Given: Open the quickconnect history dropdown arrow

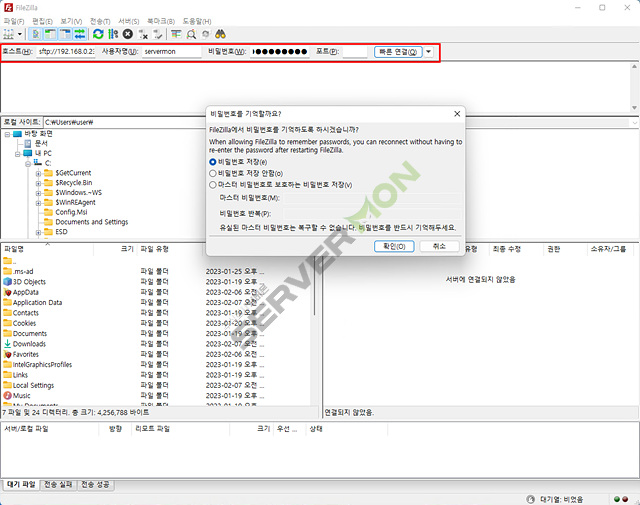Looking at the screenshot, I should pos(428,52).
